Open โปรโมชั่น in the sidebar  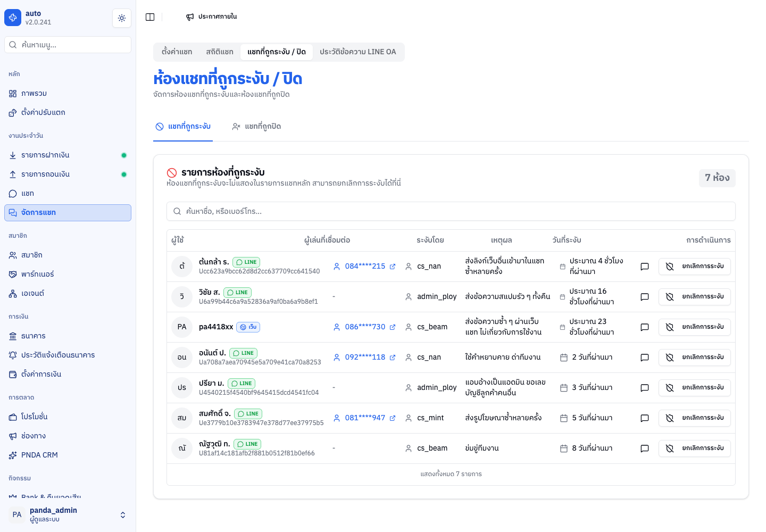(68, 417)
